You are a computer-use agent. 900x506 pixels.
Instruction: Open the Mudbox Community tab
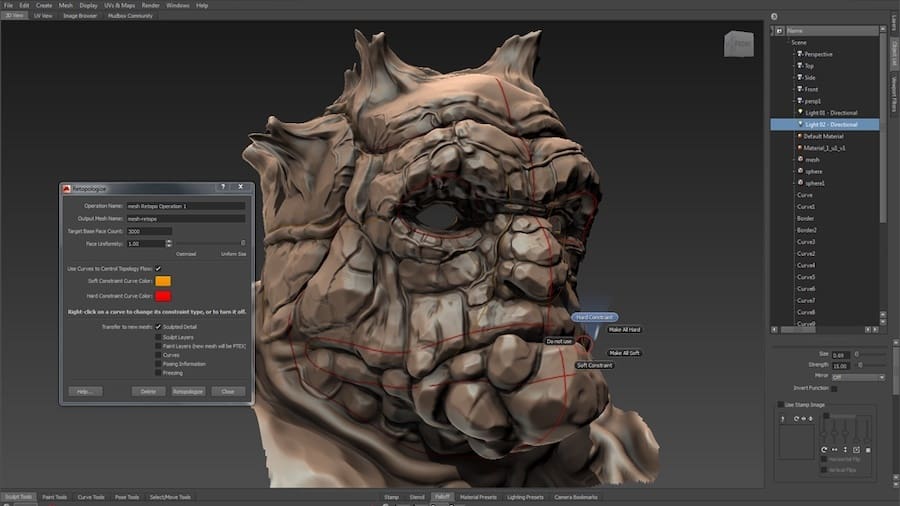[x=130, y=15]
